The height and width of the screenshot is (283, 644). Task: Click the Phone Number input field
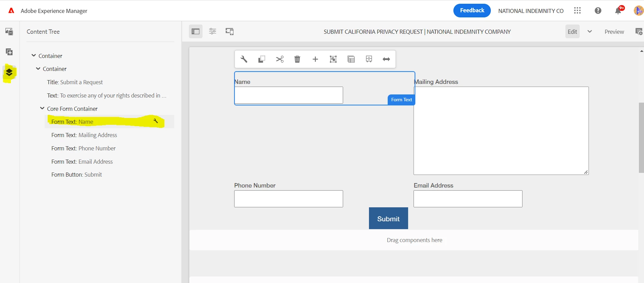tap(289, 199)
